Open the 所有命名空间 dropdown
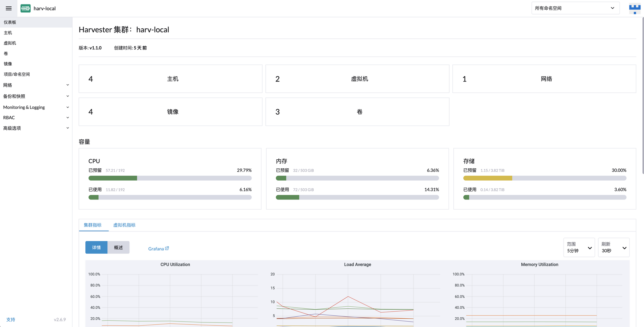 tap(575, 8)
